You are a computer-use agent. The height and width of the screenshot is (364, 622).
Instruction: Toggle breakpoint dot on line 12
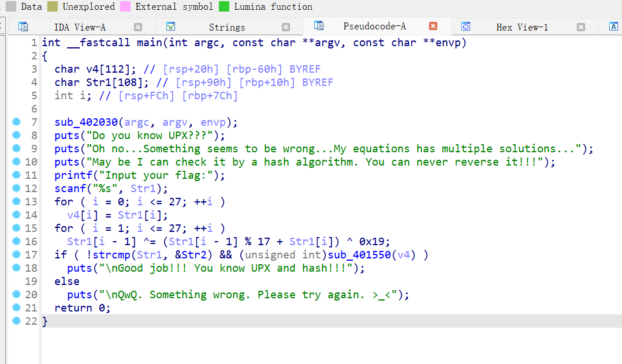16,188
